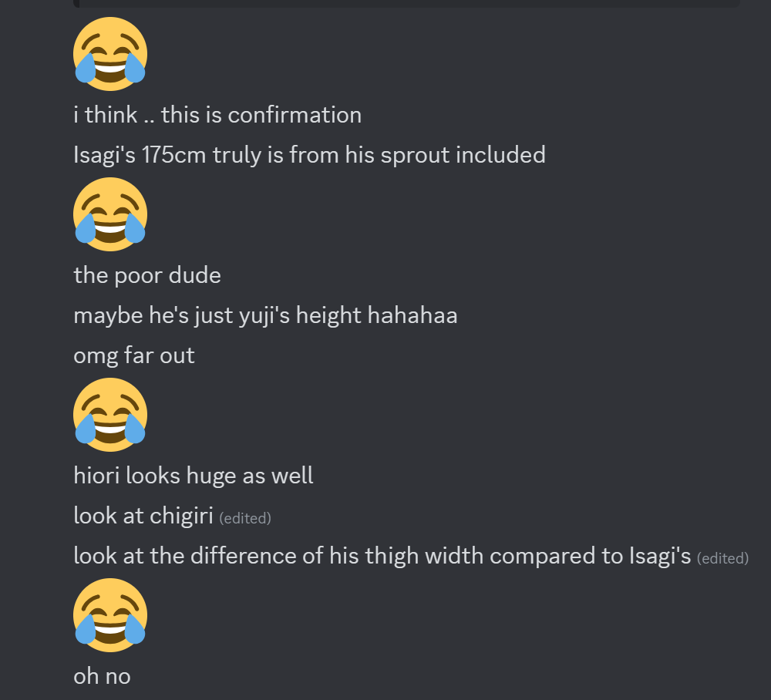Click the 'omg far out' message
771x700 pixels.
[133, 356]
